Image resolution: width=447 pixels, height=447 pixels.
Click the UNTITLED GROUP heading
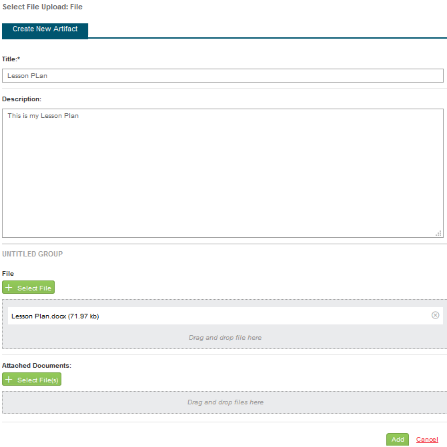pos(32,254)
